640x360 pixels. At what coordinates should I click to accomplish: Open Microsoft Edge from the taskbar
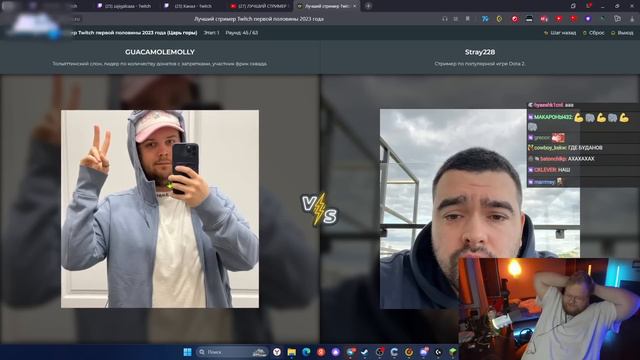306,352
